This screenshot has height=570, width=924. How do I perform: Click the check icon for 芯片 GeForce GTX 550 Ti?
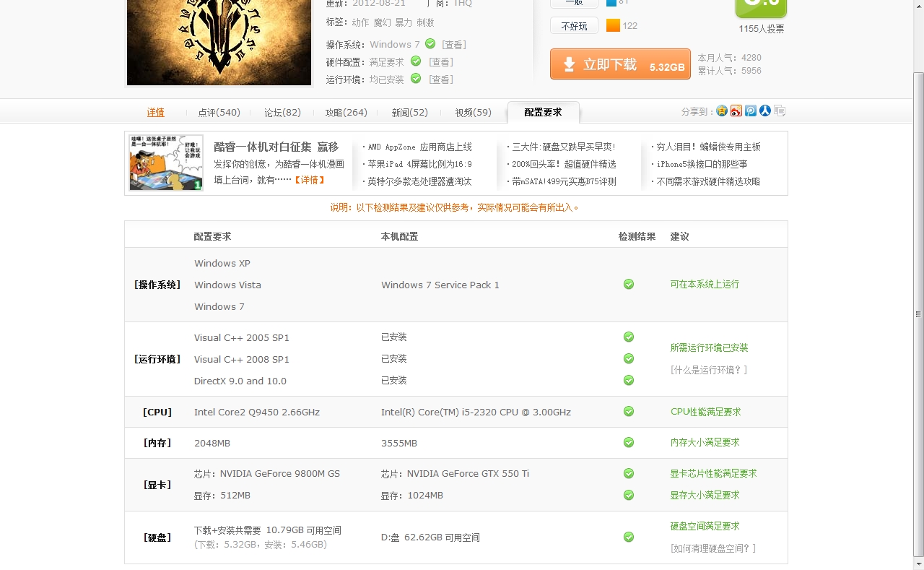629,474
